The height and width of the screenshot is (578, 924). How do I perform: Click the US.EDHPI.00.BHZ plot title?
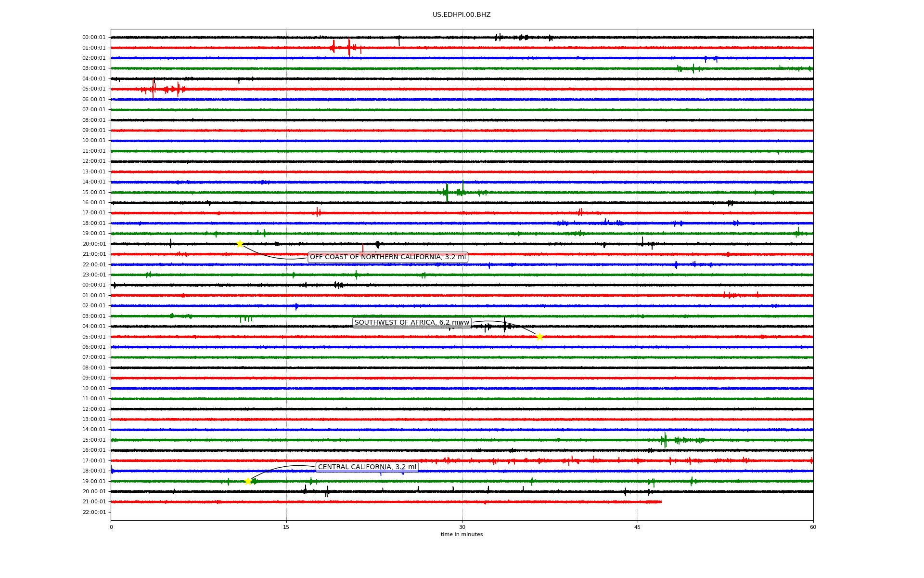click(462, 15)
